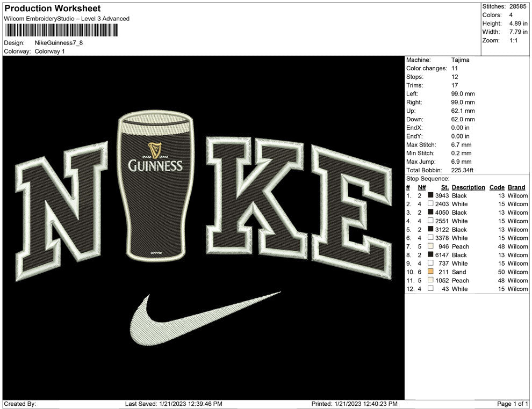Image resolution: width=532 pixels, height=409 pixels.
Task: Click the 'N#' column header
Action: pos(422,187)
